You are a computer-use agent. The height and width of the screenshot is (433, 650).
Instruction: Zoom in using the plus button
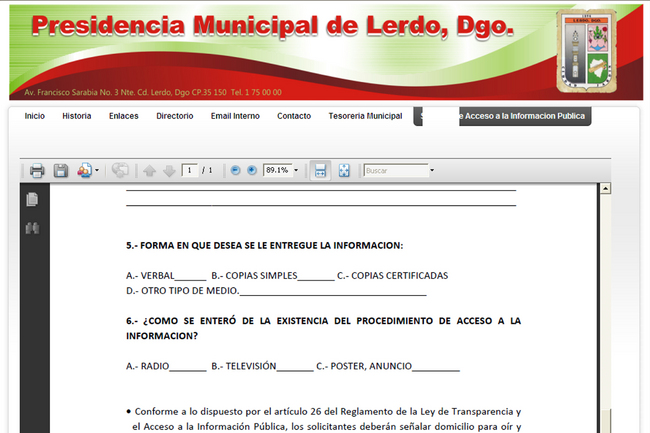[x=252, y=171]
